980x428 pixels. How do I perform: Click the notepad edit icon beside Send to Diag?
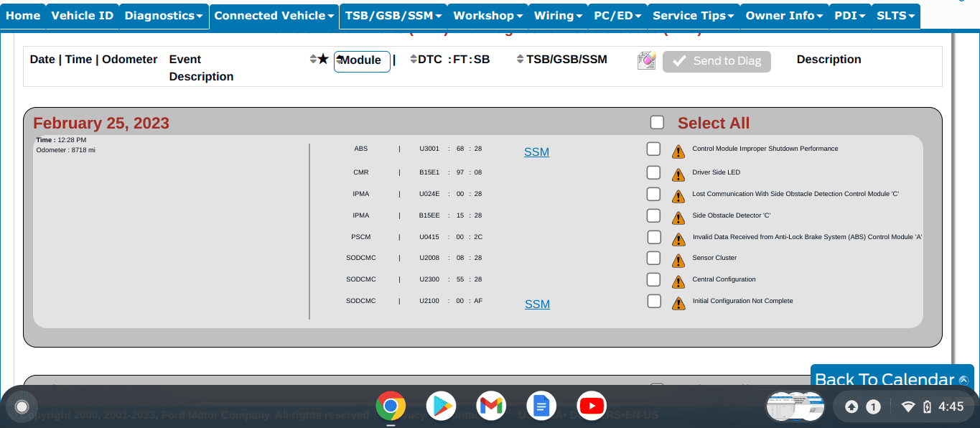(646, 61)
